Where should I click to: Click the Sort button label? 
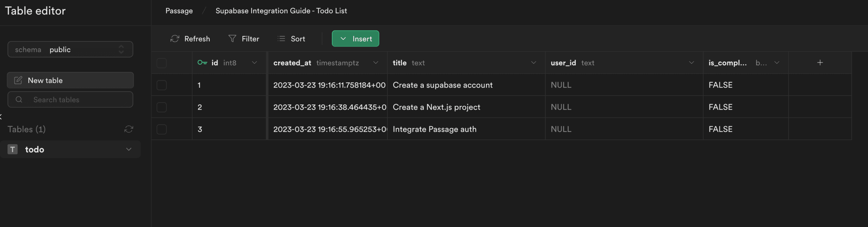pos(298,39)
